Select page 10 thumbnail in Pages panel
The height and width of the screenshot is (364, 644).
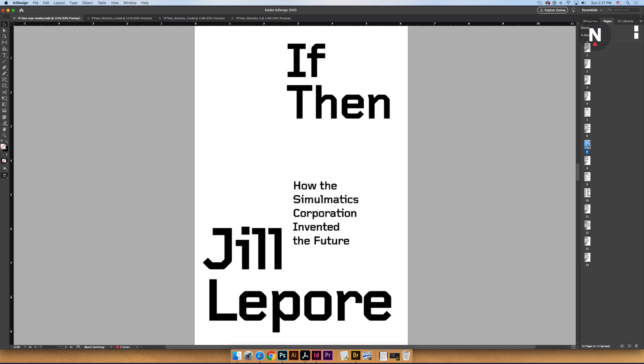point(587,193)
